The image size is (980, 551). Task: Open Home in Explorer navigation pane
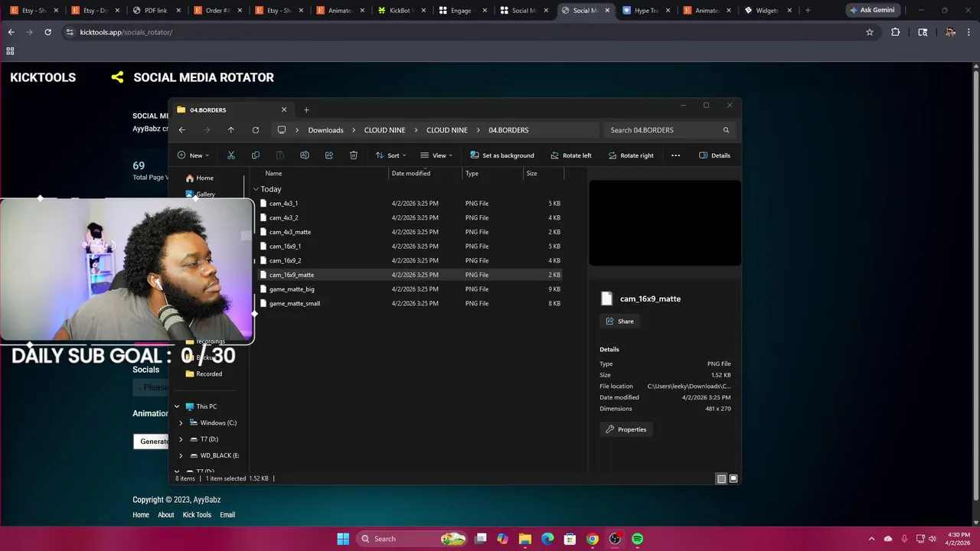click(x=204, y=178)
